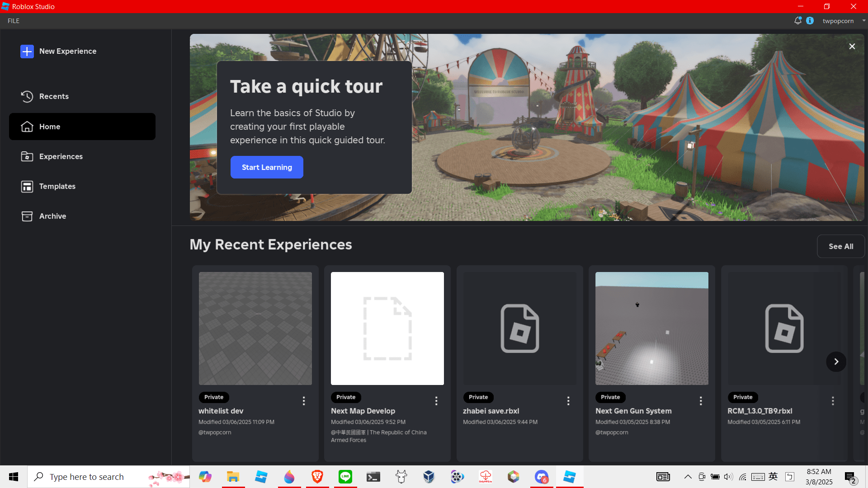This screenshot has height=488, width=868.
Task: Click the New Experience plus icon
Action: (27, 52)
